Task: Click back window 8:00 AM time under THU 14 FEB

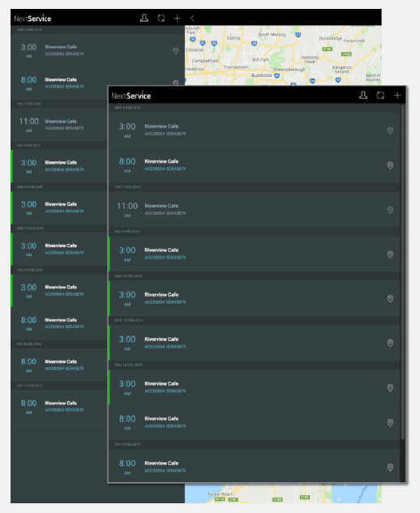Action: point(29,323)
